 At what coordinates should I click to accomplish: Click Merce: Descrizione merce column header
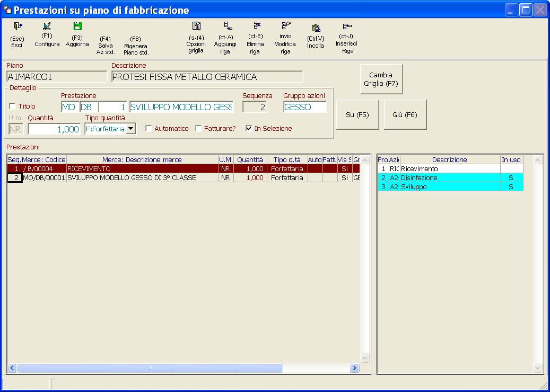click(142, 160)
